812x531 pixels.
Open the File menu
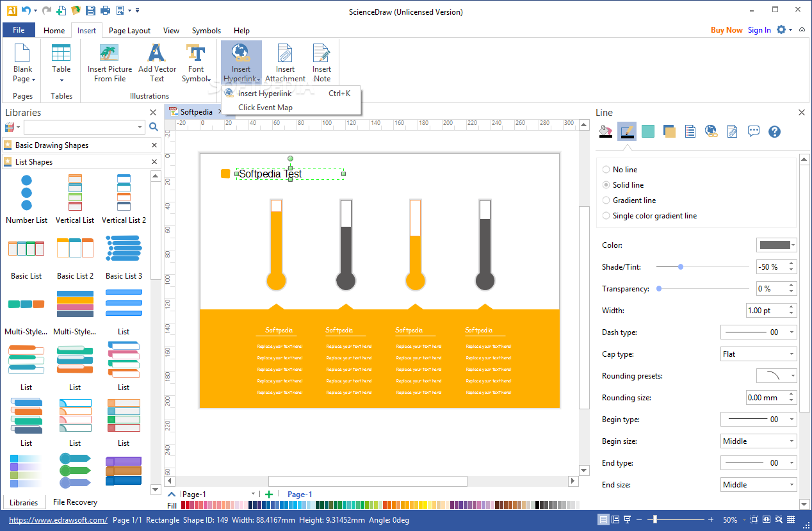pos(19,30)
